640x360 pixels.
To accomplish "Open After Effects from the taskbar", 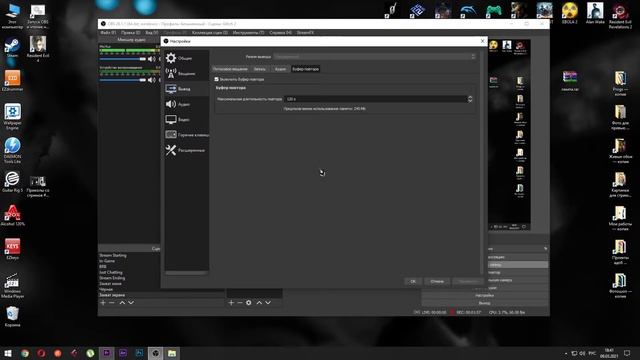I will click(123, 353).
